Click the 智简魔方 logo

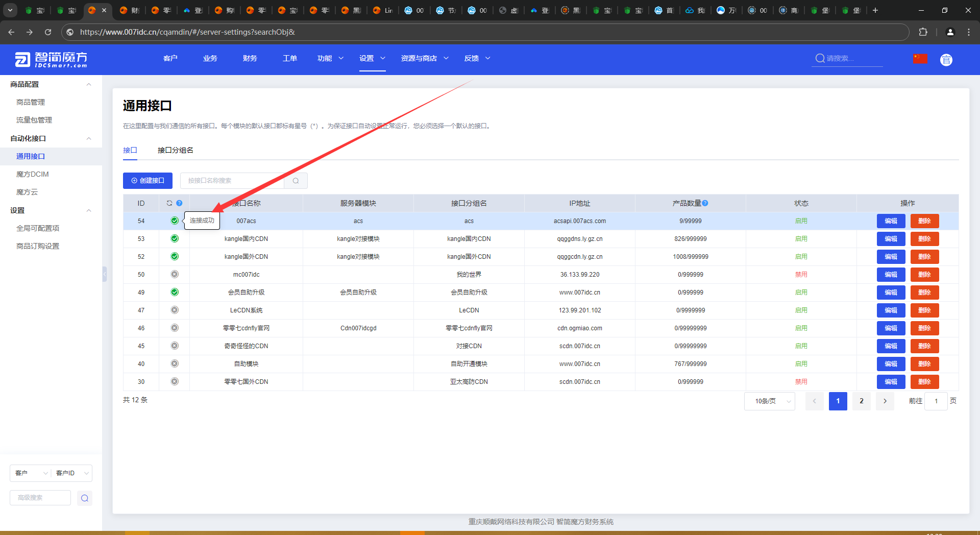(51, 60)
